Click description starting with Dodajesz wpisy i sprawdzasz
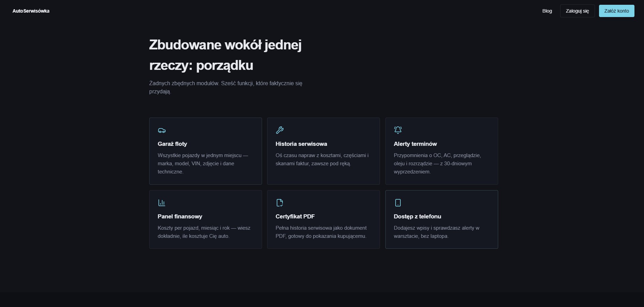 pyautogui.click(x=437, y=232)
